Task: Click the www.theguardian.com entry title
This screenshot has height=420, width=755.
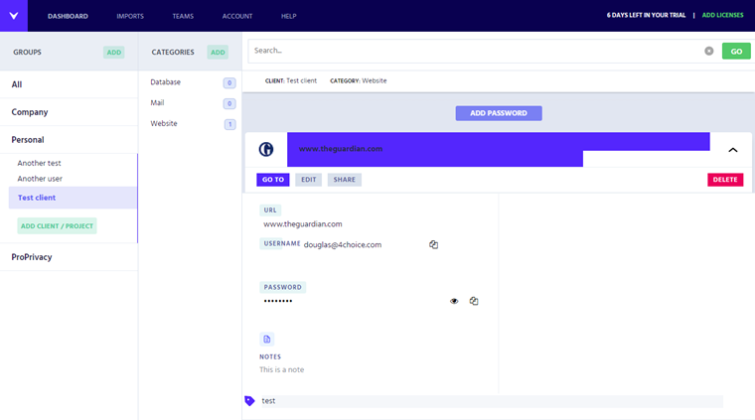Action: [x=340, y=149]
